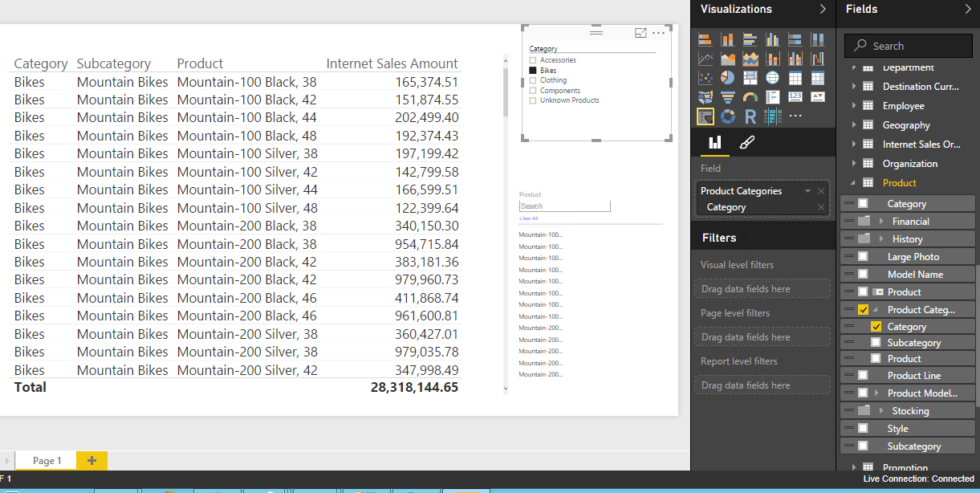Screen dimensions: 980x493
Task: Select the Donut chart visualization
Action: point(728,116)
